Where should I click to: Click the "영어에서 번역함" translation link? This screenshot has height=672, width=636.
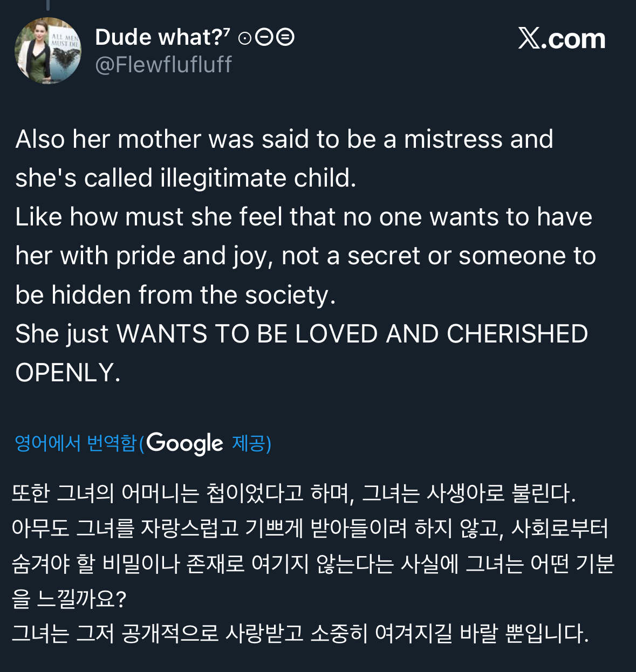click(x=76, y=443)
